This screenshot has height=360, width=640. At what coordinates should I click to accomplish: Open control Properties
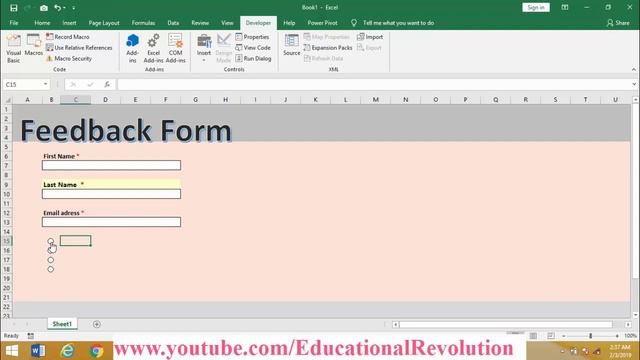(x=252, y=37)
